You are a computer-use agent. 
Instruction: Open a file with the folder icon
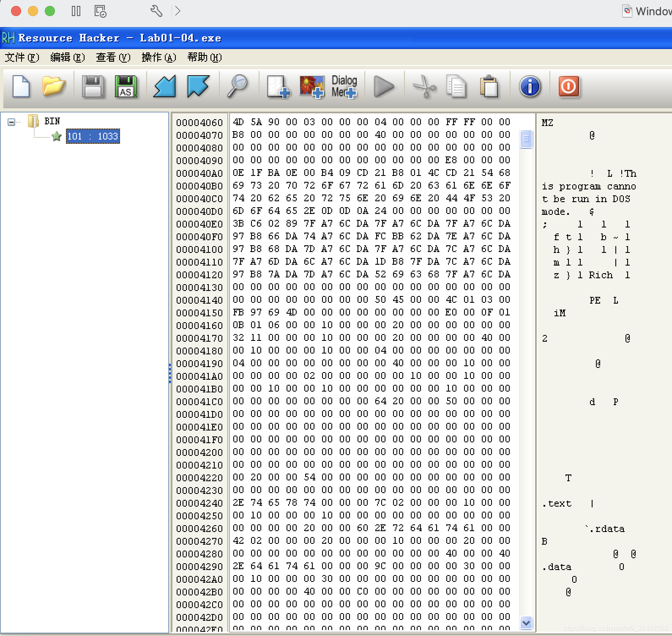(54, 87)
